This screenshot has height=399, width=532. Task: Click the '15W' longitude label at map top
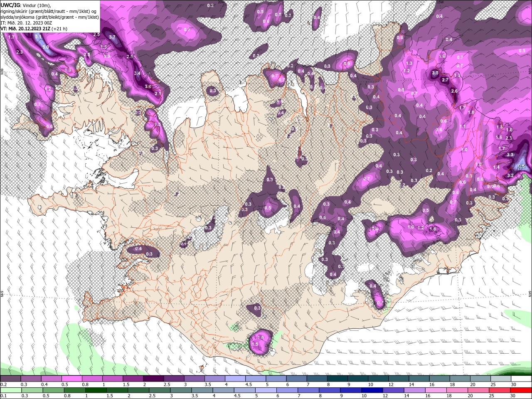tap(440, 2)
